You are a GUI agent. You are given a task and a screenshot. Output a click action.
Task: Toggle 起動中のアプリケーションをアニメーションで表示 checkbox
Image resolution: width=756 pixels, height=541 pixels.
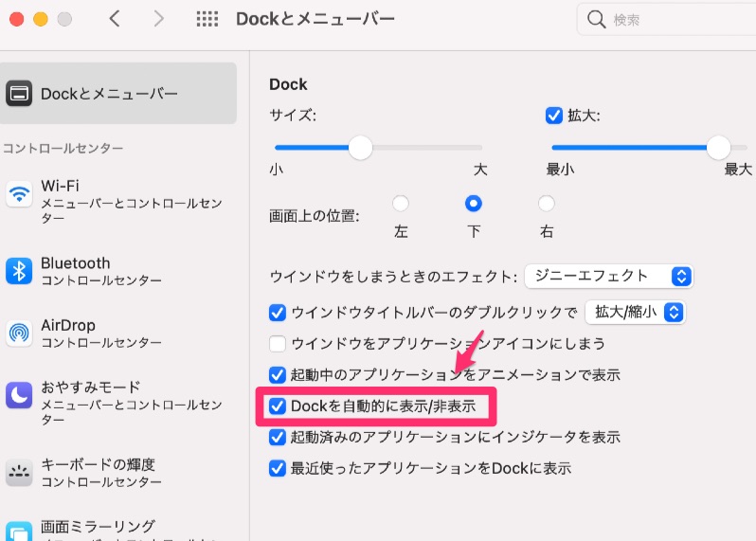(278, 374)
